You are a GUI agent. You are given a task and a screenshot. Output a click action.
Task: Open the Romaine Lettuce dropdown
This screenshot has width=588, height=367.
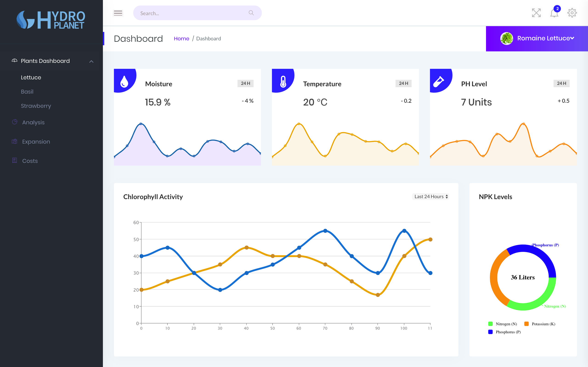[x=537, y=38]
